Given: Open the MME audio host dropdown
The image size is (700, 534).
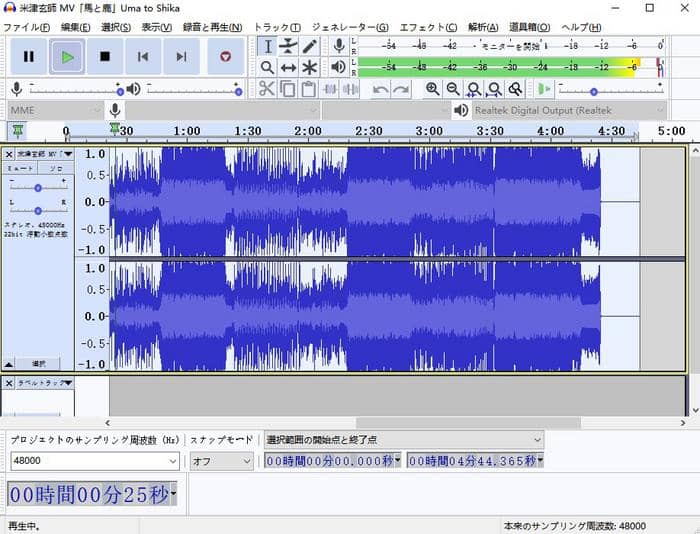Looking at the screenshot, I should [54, 110].
